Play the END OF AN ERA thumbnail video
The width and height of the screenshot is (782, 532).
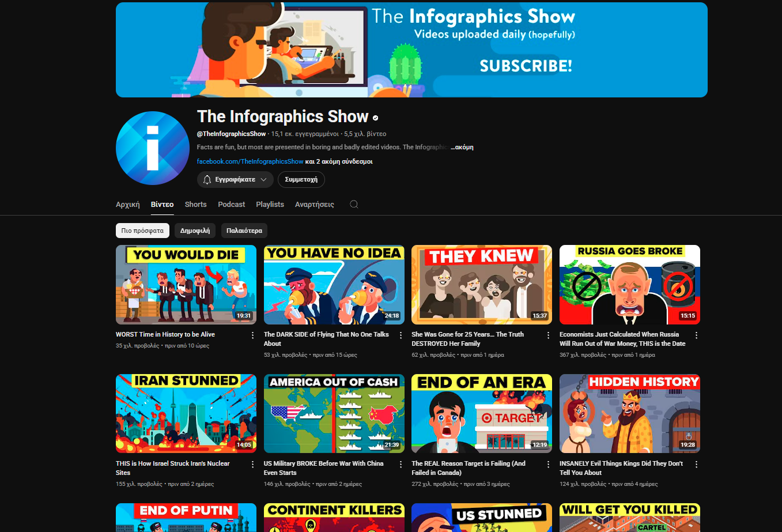coord(482,414)
